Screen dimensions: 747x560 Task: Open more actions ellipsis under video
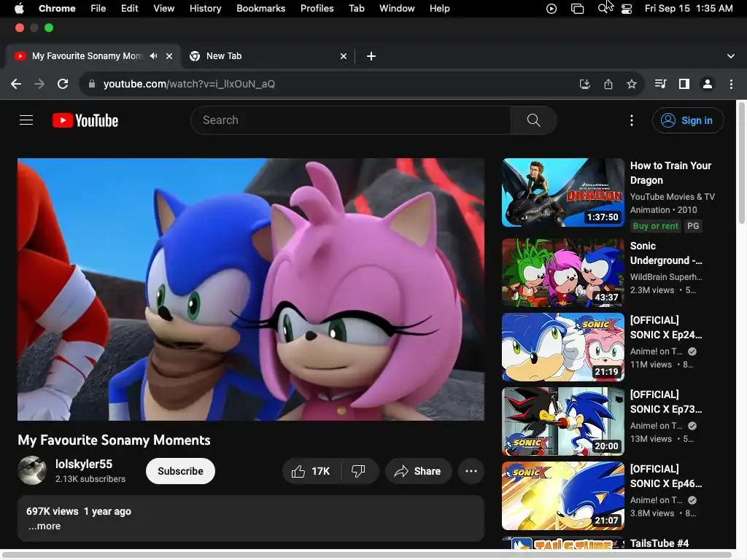click(x=471, y=471)
